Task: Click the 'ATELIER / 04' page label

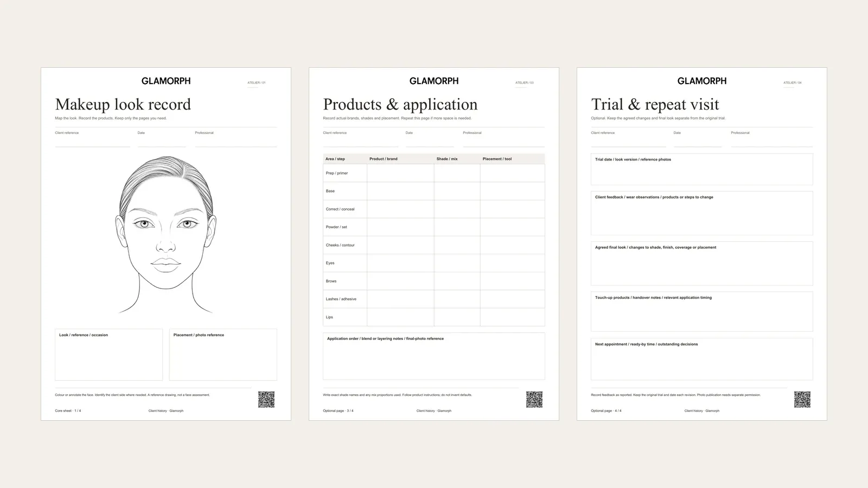Action: [x=793, y=83]
